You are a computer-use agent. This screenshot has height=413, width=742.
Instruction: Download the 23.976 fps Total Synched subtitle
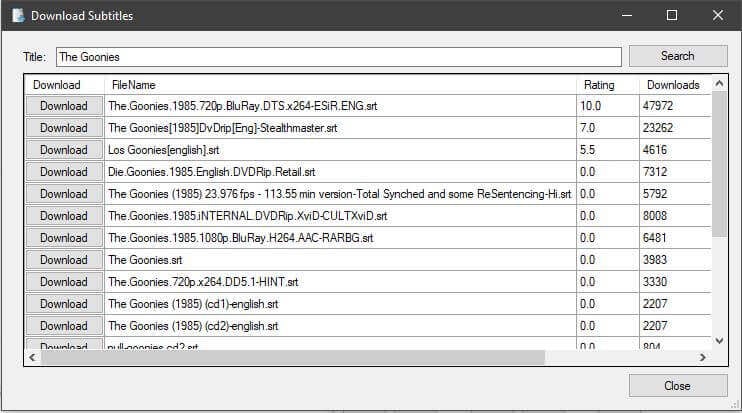pos(64,194)
